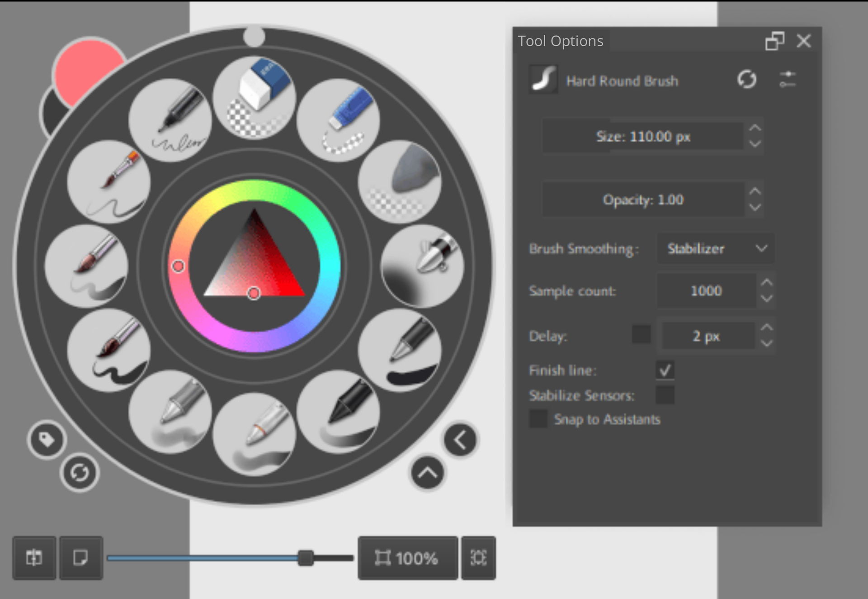
Task: Open brush settings sliders icon
Action: coord(787,80)
